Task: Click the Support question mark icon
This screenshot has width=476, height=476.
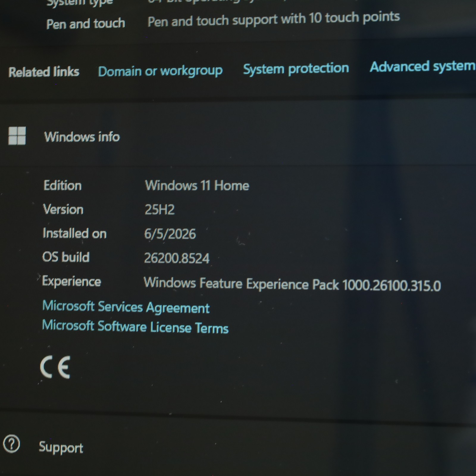Action: pyautogui.click(x=12, y=444)
